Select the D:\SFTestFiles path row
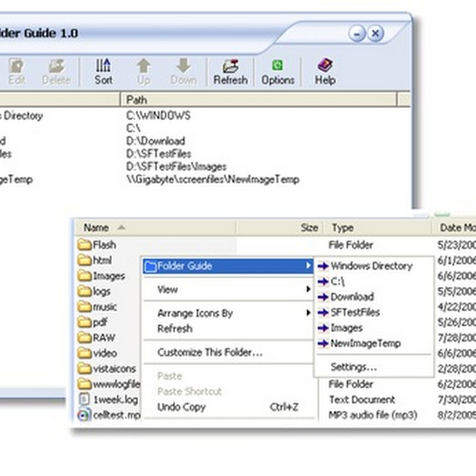Image resolution: width=476 pixels, height=476 pixels. (158, 154)
